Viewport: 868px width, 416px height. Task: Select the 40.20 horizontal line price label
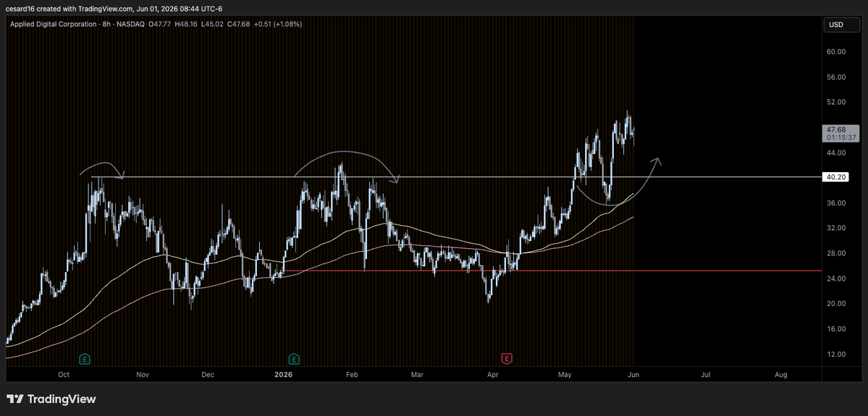click(836, 177)
